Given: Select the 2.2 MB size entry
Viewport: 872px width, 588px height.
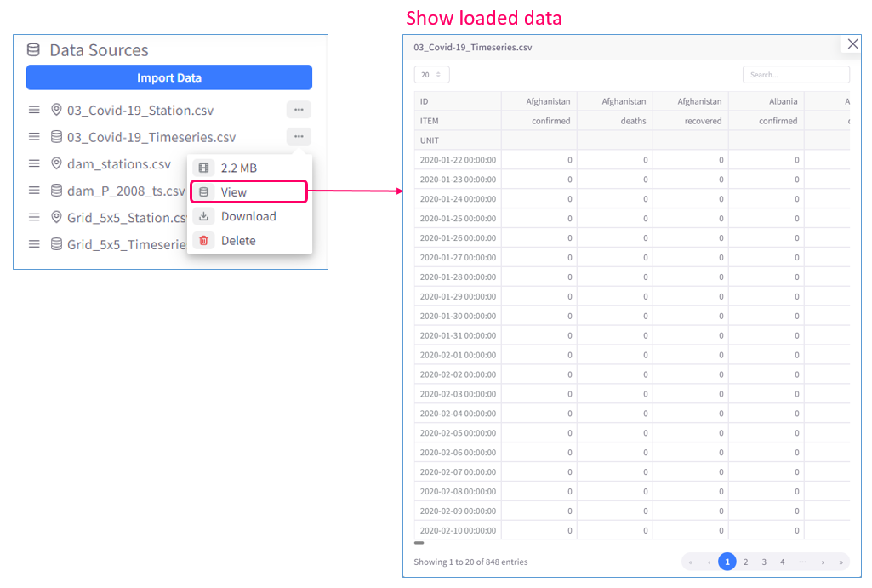Looking at the screenshot, I should 249,168.
